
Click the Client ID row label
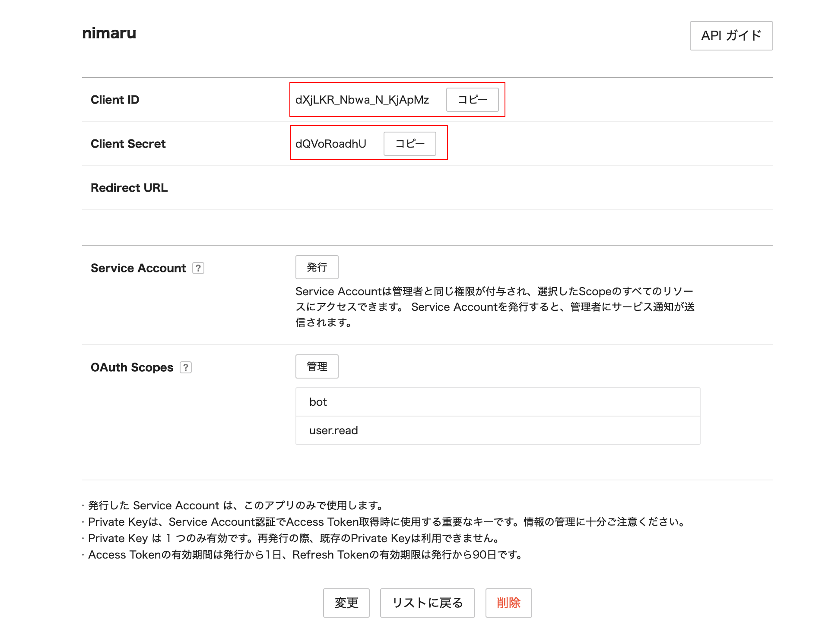tap(115, 99)
